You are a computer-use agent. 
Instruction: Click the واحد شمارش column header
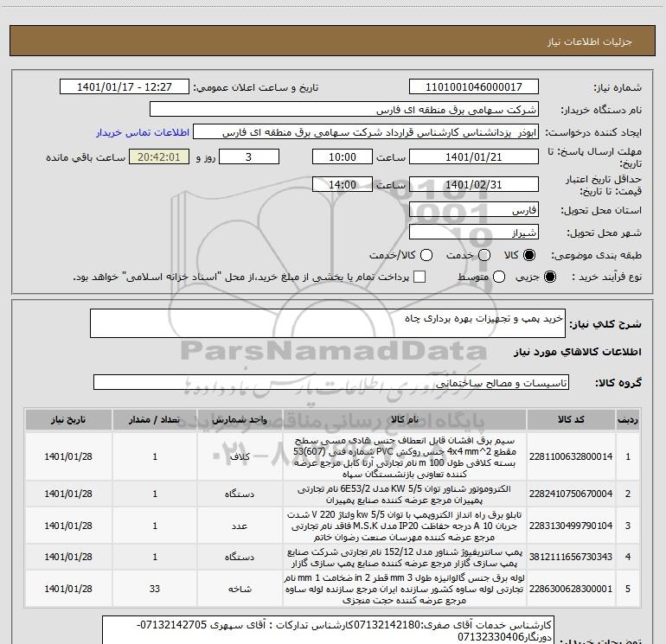[x=240, y=419]
